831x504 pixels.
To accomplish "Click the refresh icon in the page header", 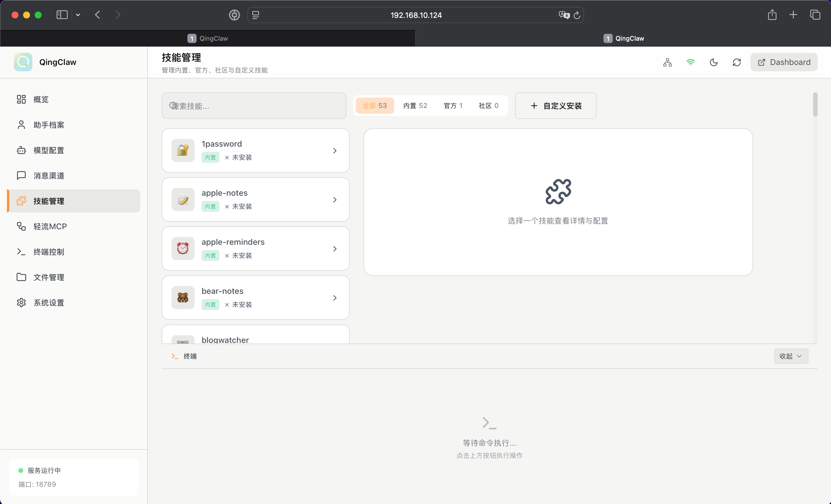I will tap(737, 62).
